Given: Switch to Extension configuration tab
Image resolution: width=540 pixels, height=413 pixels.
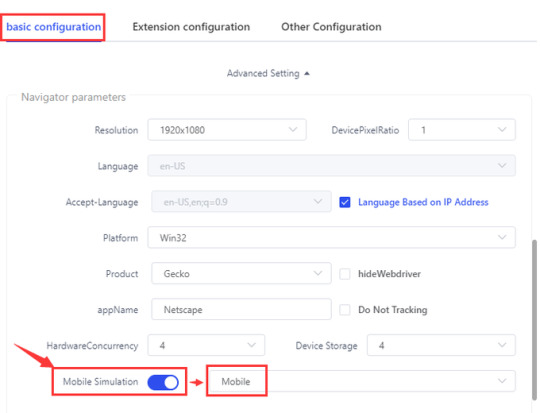Looking at the screenshot, I should pos(191,27).
